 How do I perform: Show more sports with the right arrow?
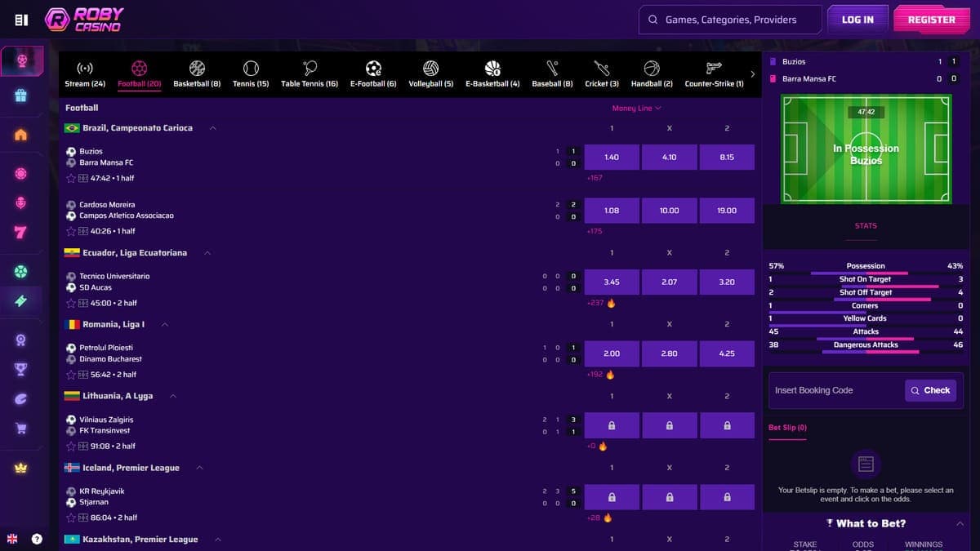(x=752, y=74)
